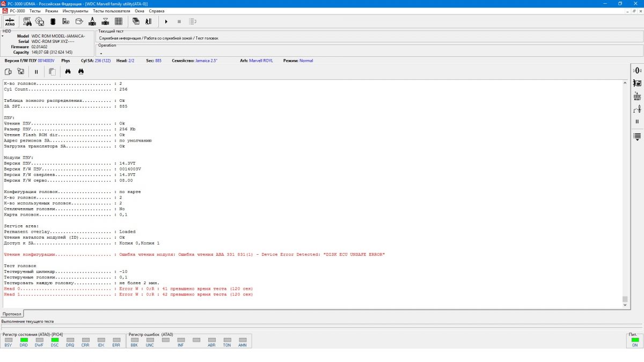Screen dimensions: 644x362
Task: Click the ATA0 port selection icon
Action: [x=10, y=21]
